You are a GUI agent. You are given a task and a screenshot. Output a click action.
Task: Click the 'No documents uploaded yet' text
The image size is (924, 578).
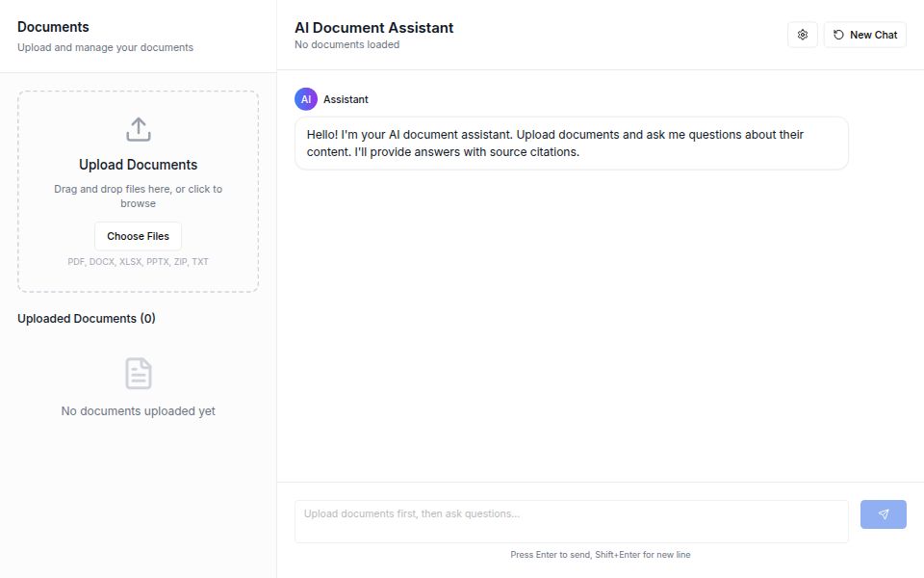coord(138,410)
